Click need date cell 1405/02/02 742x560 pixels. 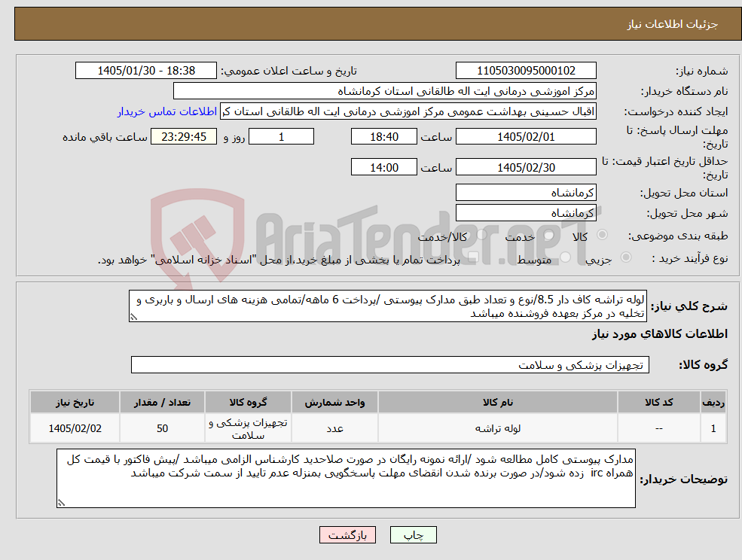75,428
